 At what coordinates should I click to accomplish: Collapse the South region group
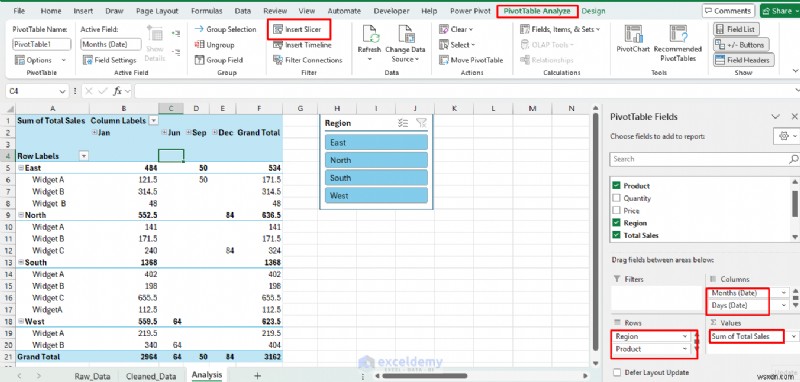pos(21,262)
